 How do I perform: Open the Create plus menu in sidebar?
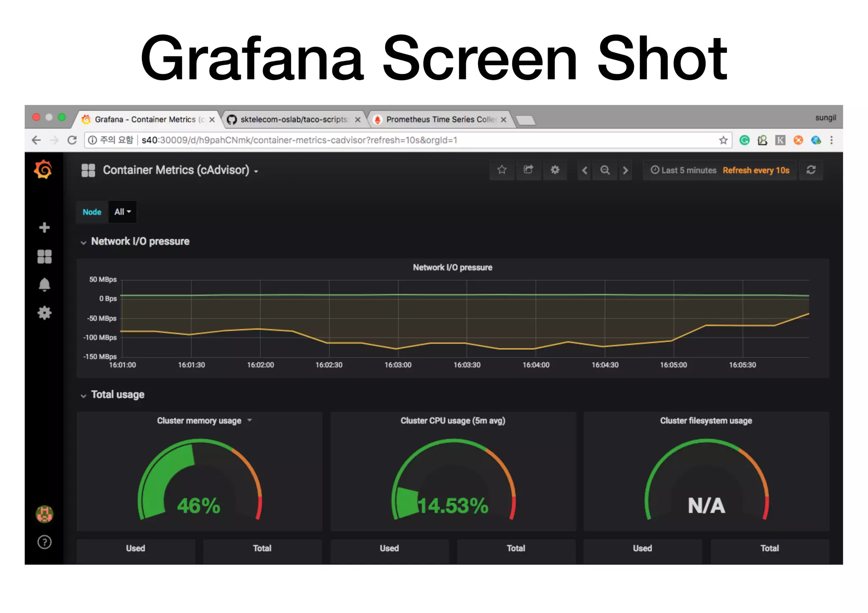pyautogui.click(x=44, y=227)
